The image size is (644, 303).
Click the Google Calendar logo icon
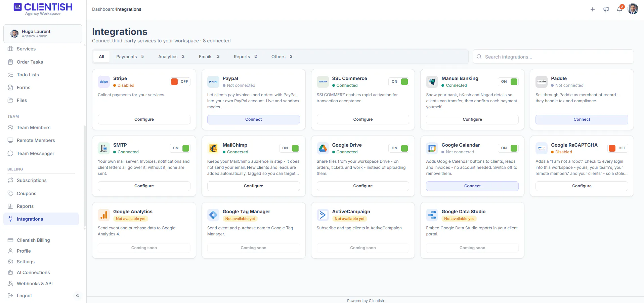coord(432,148)
